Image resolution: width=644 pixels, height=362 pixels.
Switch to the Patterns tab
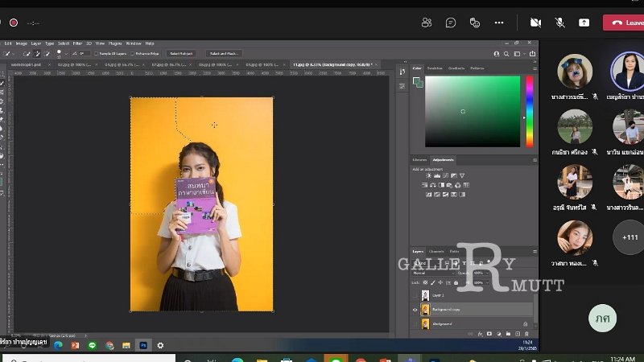(x=477, y=68)
